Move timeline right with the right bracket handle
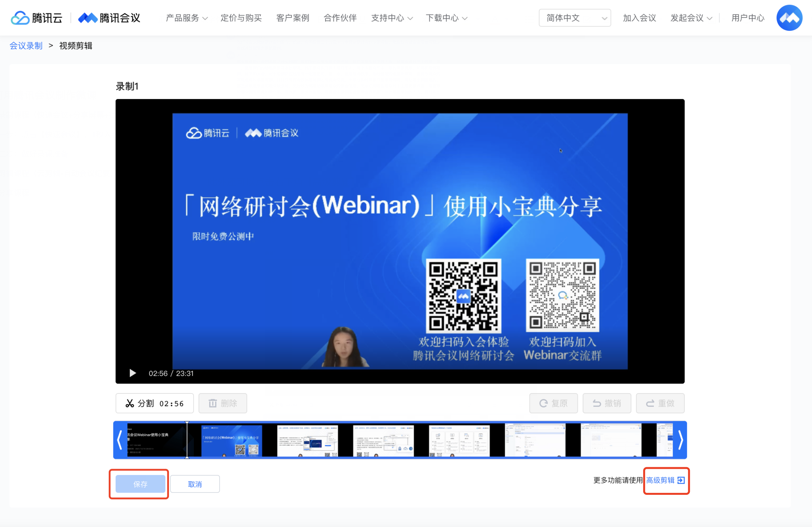This screenshot has width=812, height=527. pyautogui.click(x=680, y=440)
